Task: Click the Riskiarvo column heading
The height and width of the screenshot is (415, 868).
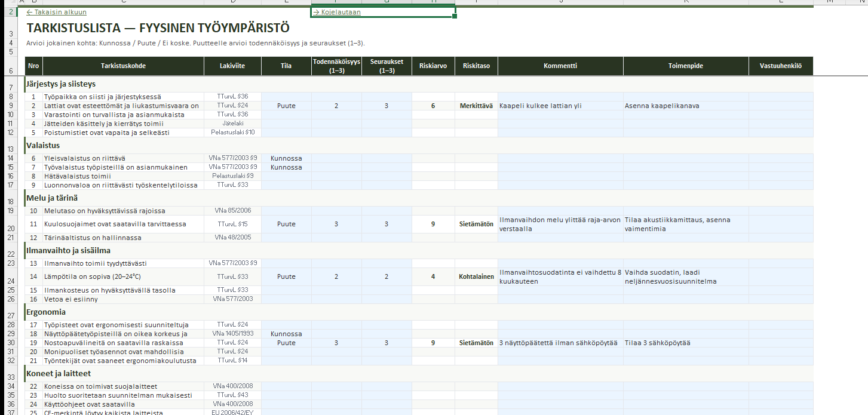Action: pos(433,66)
